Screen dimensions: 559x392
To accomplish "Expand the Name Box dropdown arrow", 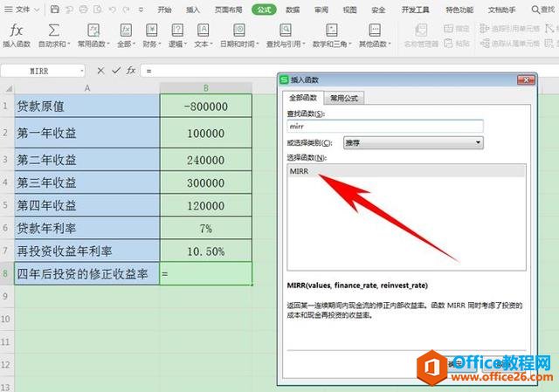I will pos(82,72).
